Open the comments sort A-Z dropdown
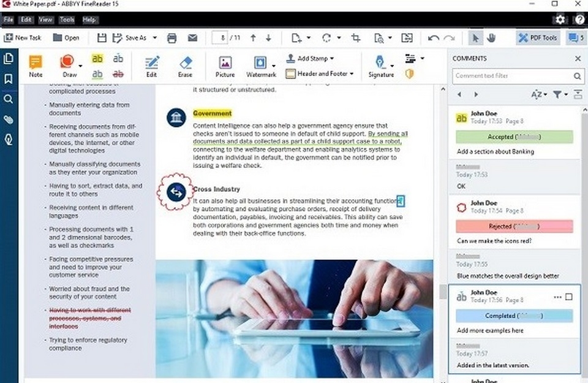 pos(539,94)
